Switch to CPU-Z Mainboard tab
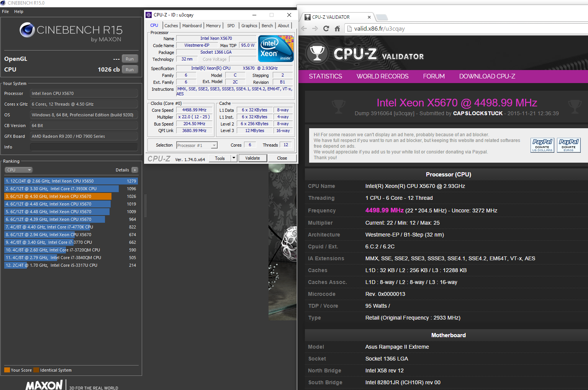Image resolution: width=588 pixels, height=390 pixels. (192, 26)
